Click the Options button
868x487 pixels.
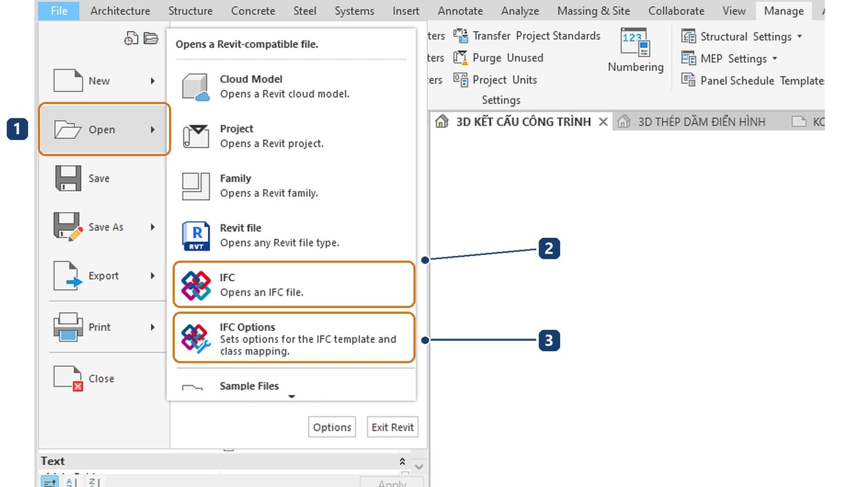[332, 427]
